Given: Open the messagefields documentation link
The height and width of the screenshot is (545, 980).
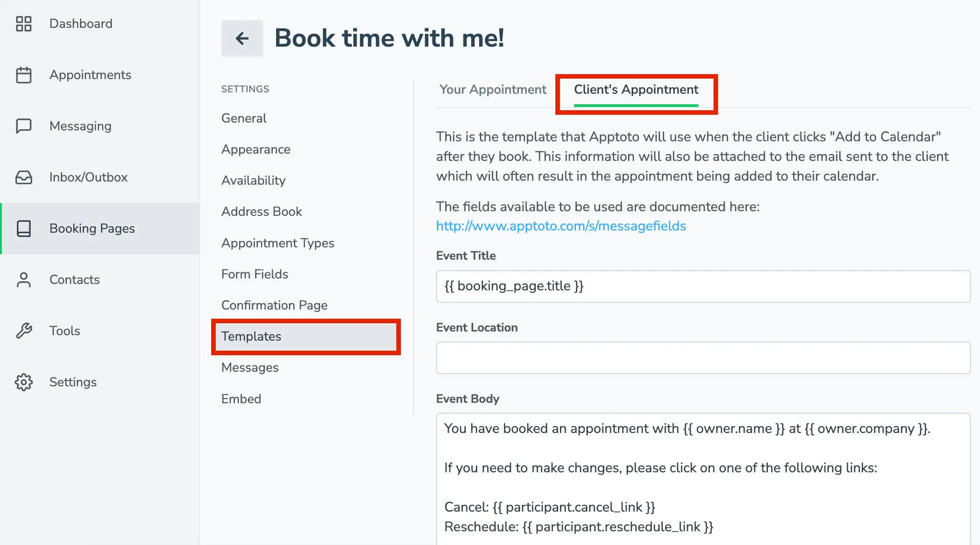Looking at the screenshot, I should pyautogui.click(x=561, y=226).
